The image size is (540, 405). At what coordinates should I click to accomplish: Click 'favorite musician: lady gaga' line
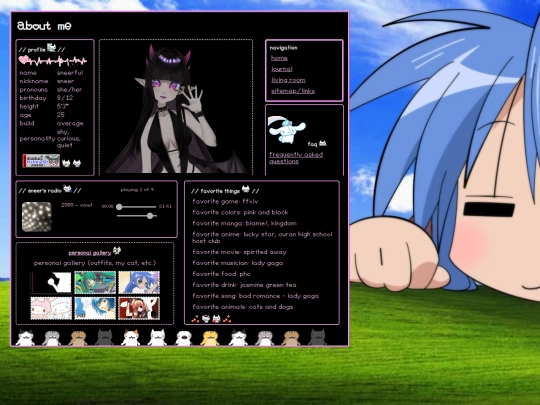pyautogui.click(x=238, y=263)
